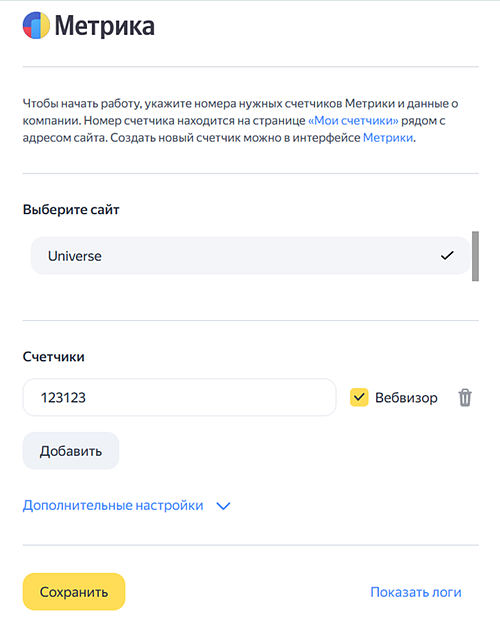Image resolution: width=500 pixels, height=624 pixels.
Task: Select the Universe site option
Action: [x=250, y=255]
